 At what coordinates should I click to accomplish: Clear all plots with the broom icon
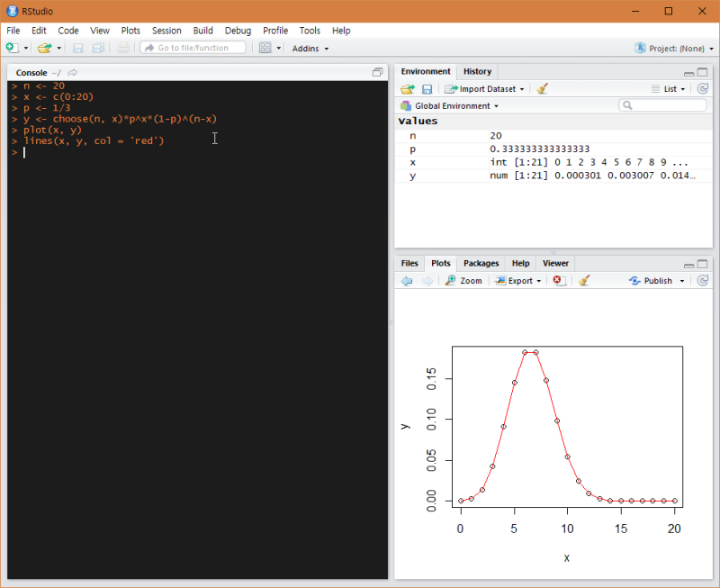coord(584,281)
